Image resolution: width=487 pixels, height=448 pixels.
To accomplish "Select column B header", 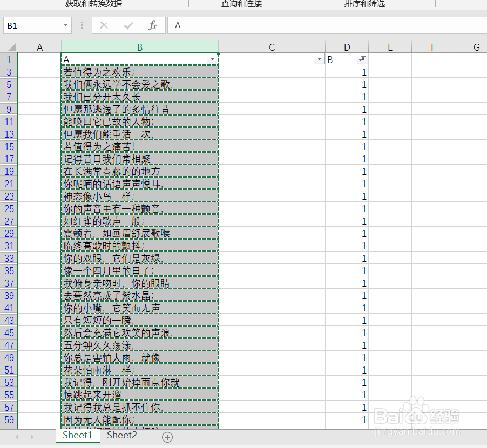I will (x=140, y=47).
